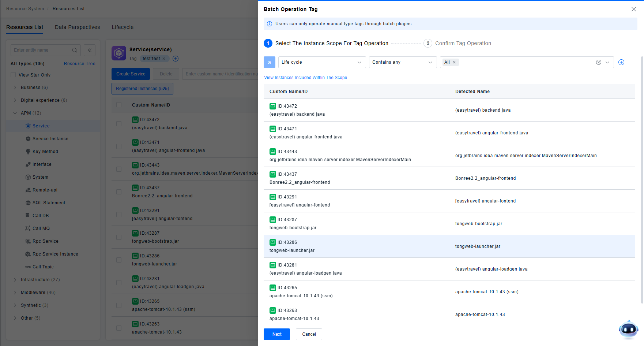Open the Life cycle dropdown

point(322,62)
